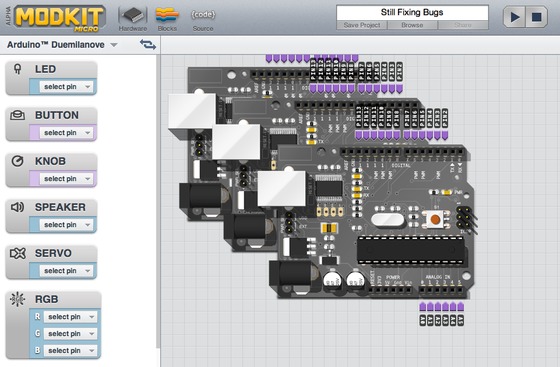Select the LED component label

pyautogui.click(x=45, y=69)
